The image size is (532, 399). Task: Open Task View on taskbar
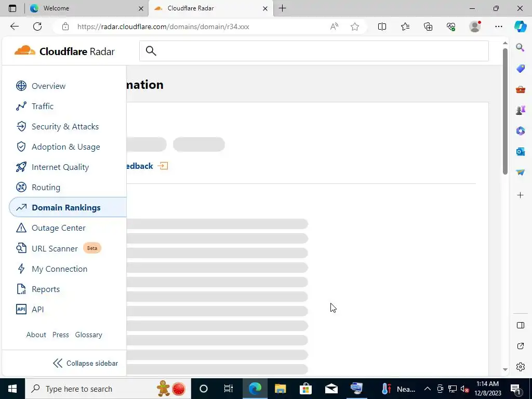[229, 389]
